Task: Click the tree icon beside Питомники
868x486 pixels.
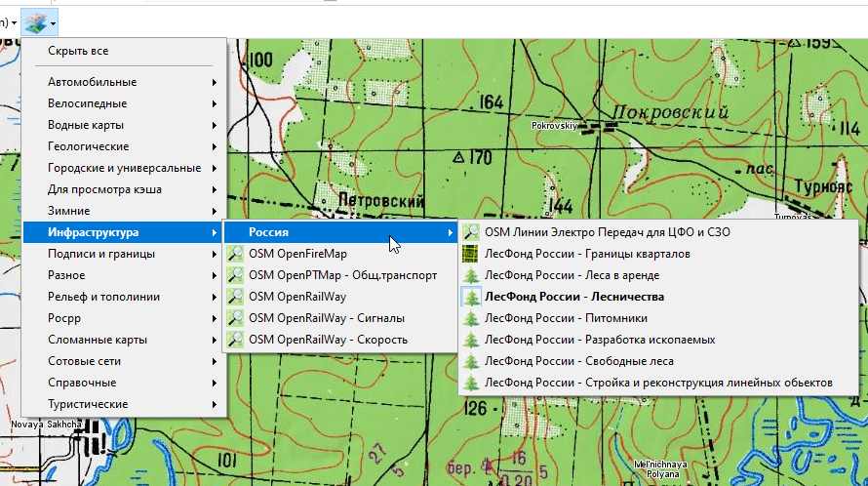Action: 471,318
